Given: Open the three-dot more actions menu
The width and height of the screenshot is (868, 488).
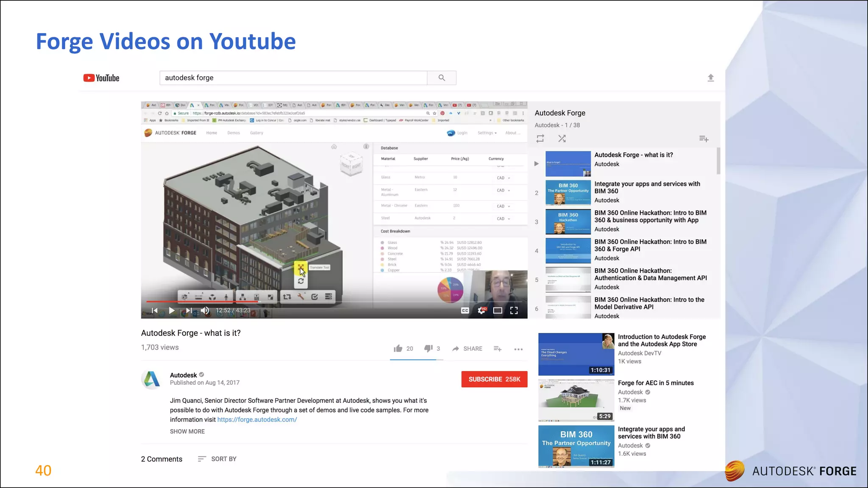Looking at the screenshot, I should click(518, 349).
